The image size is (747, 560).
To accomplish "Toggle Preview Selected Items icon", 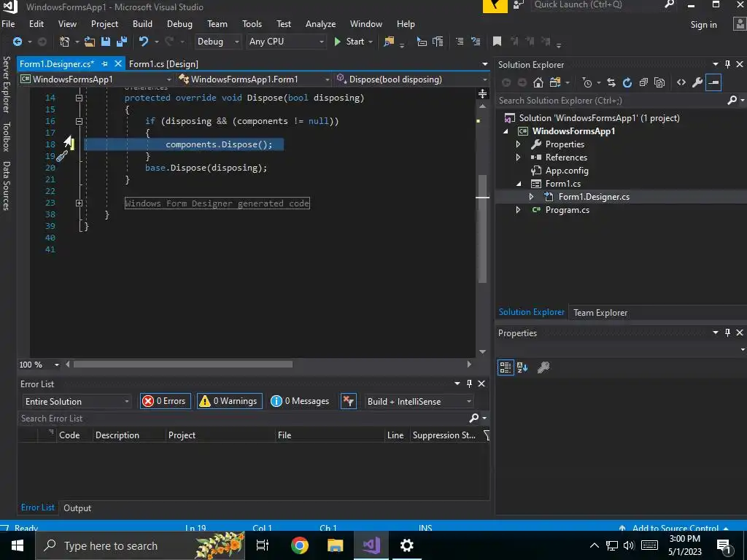I will click(713, 82).
